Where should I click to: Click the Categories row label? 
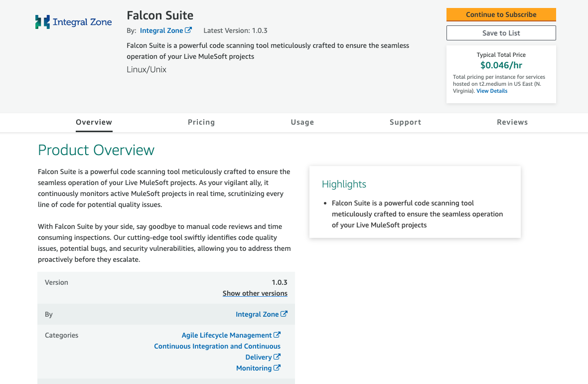click(x=61, y=335)
